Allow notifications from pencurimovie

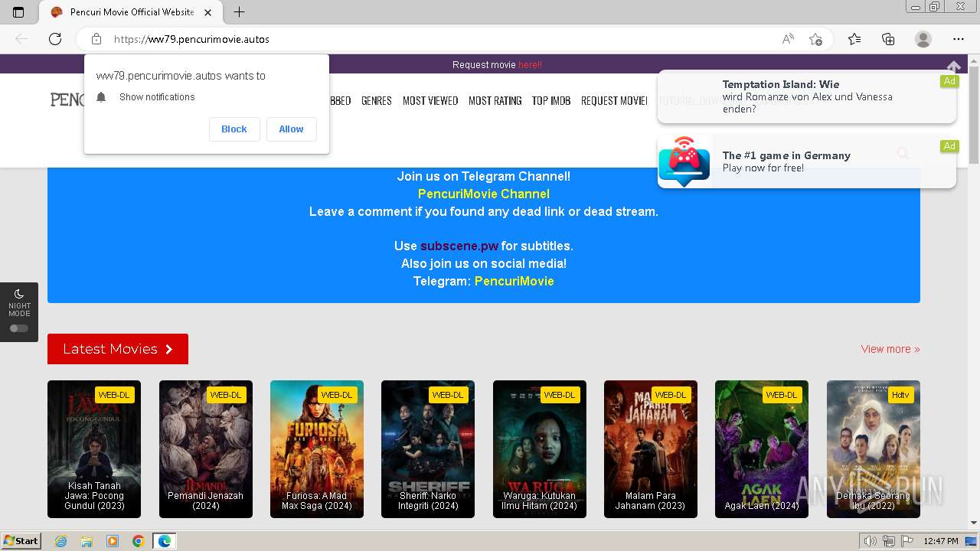click(291, 129)
